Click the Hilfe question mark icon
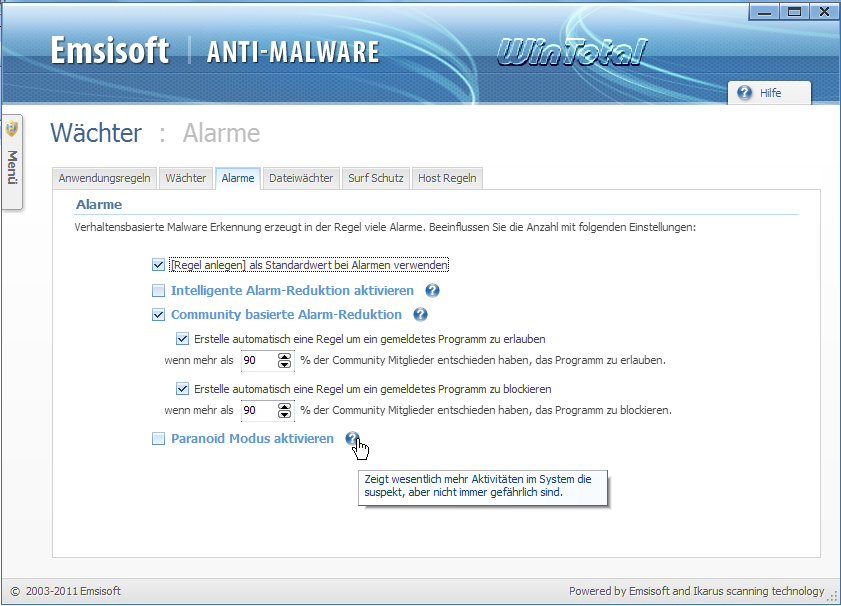 [x=744, y=93]
